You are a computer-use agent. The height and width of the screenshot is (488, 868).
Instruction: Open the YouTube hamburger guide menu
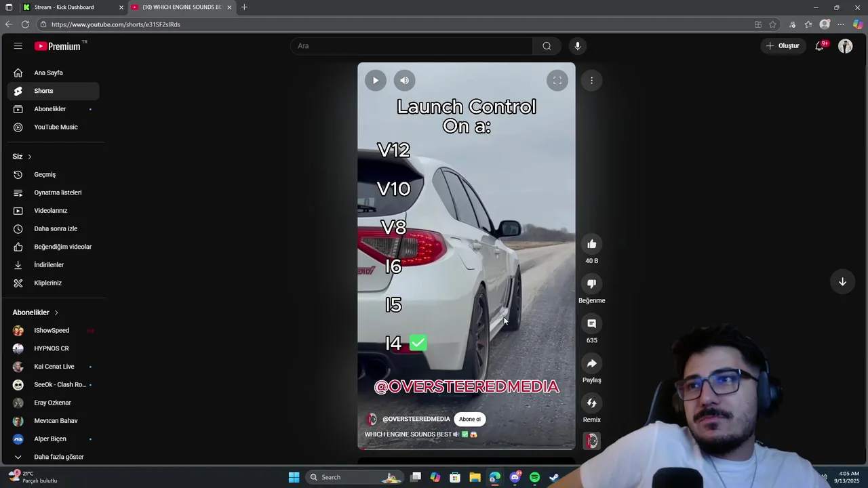pyautogui.click(x=18, y=46)
